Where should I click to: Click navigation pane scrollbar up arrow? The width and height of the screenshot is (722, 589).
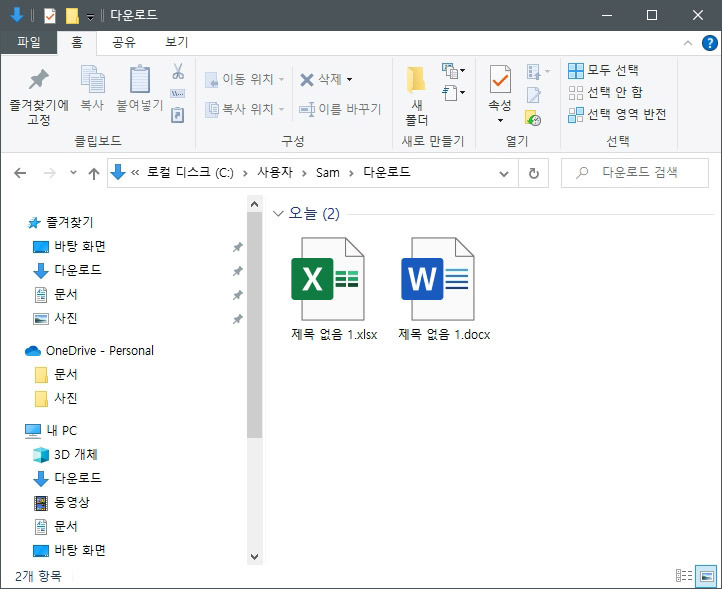[254, 204]
